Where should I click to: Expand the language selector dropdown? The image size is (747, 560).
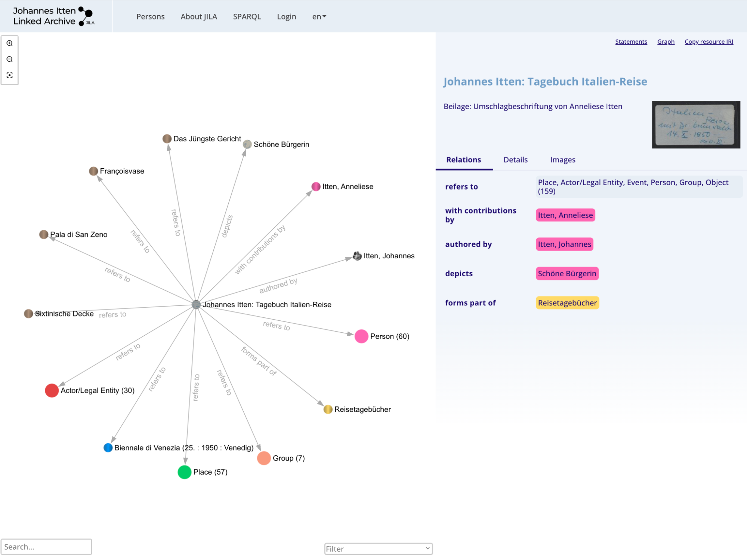[319, 16]
